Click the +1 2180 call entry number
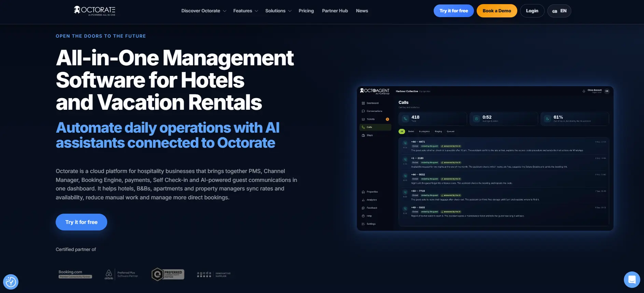 (417, 158)
